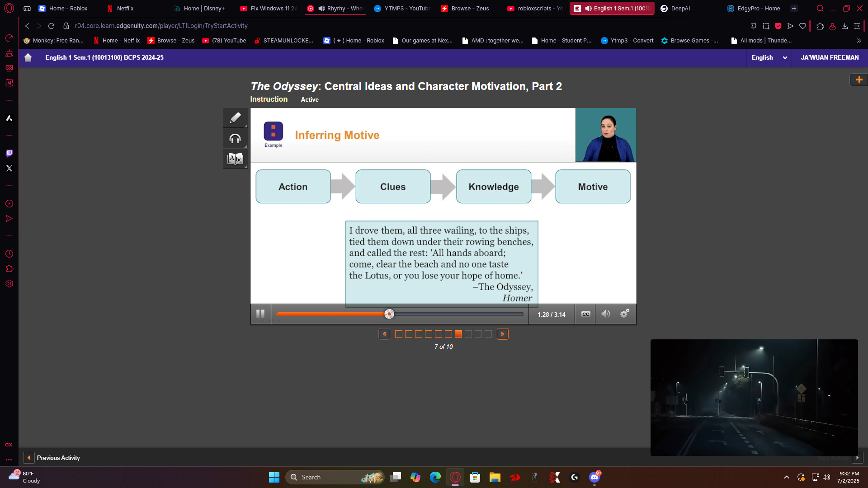Go to the previous slide arrow
This screenshot has width=868, height=488.
(x=384, y=334)
